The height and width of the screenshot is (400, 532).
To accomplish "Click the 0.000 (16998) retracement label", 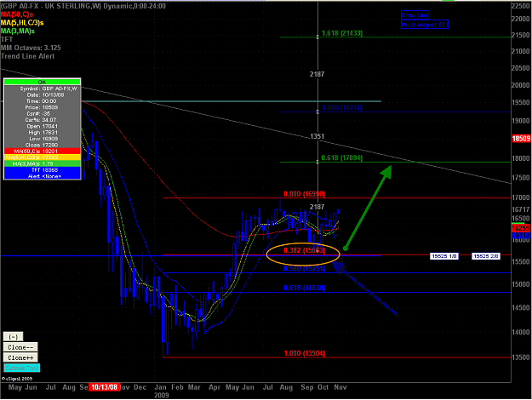I will 305,194.
